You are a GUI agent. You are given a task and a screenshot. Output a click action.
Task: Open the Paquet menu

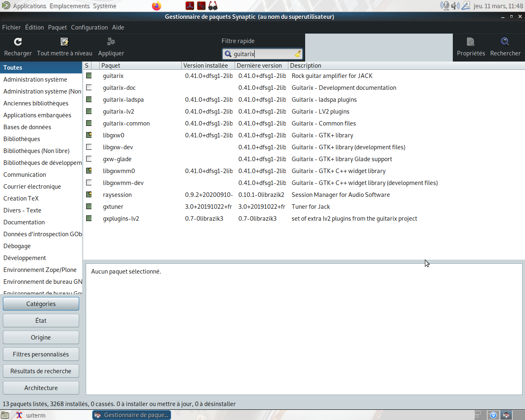point(57,27)
